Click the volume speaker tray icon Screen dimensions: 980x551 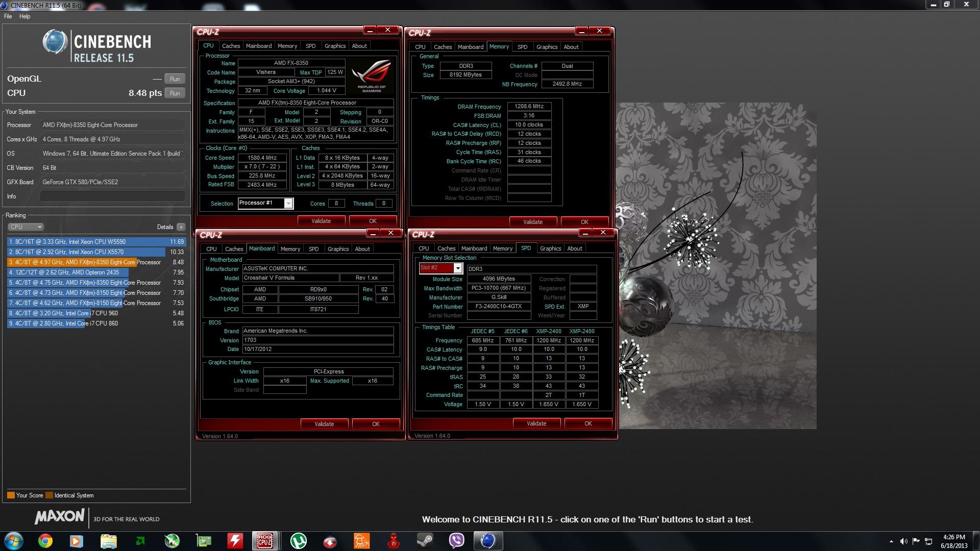coord(904,541)
